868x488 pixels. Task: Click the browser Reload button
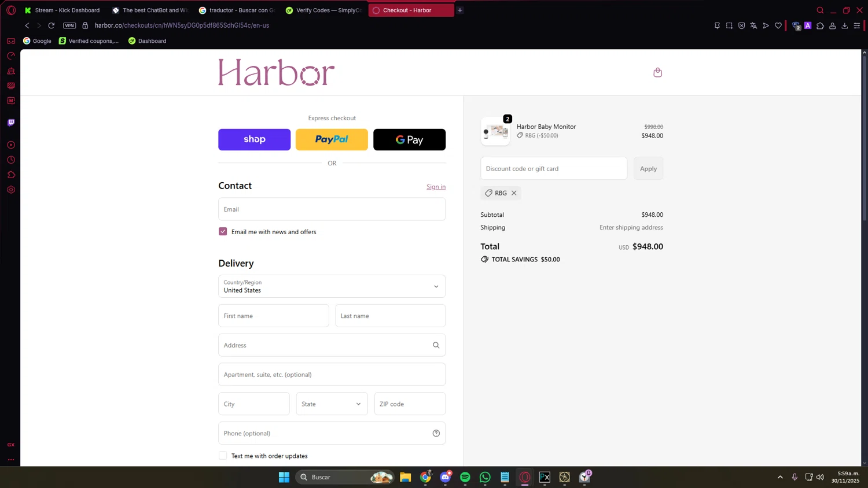click(x=52, y=25)
